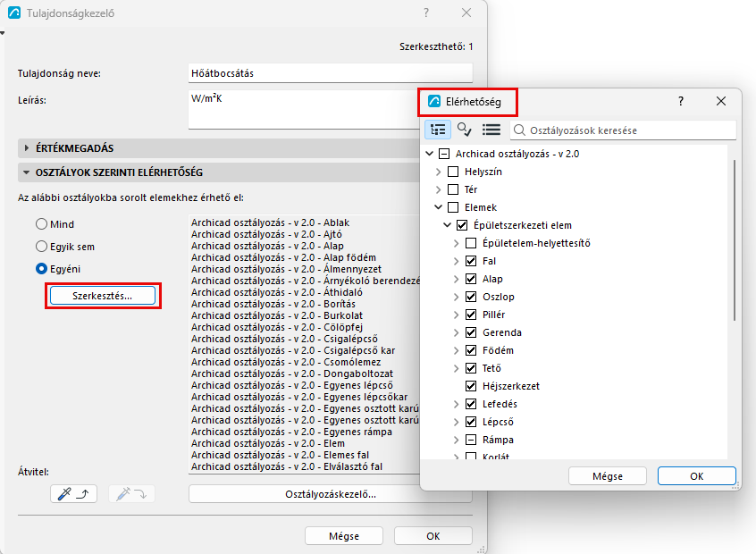Screen dimensions: 756x554
Task: Uncheck the Héjszerkezet checkbox
Action: [471, 386]
